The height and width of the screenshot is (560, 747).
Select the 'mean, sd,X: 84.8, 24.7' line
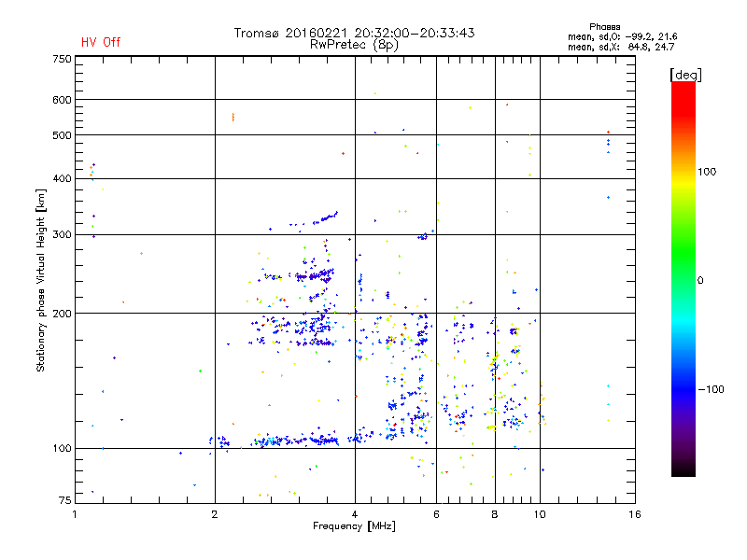pos(621,47)
